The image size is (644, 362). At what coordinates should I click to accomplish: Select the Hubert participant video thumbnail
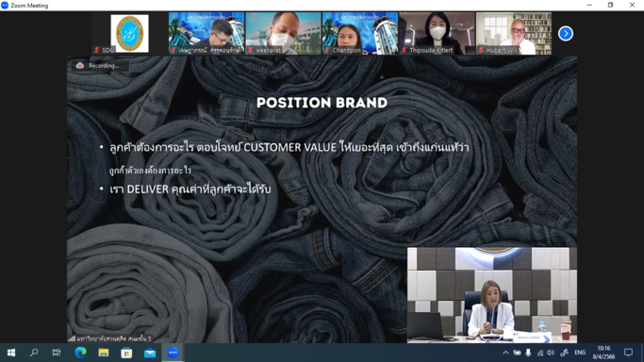[x=514, y=34]
